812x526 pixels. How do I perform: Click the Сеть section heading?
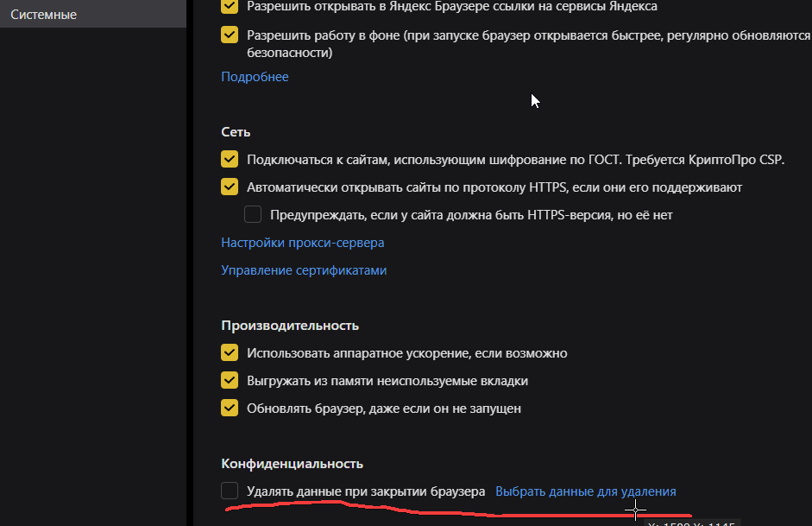click(236, 132)
